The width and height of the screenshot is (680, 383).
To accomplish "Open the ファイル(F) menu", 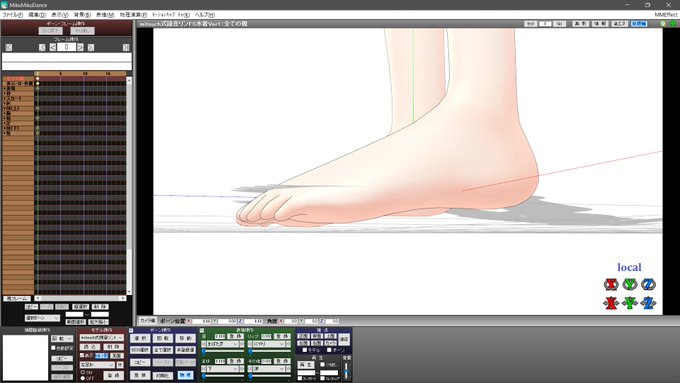I will pyautogui.click(x=13, y=15).
